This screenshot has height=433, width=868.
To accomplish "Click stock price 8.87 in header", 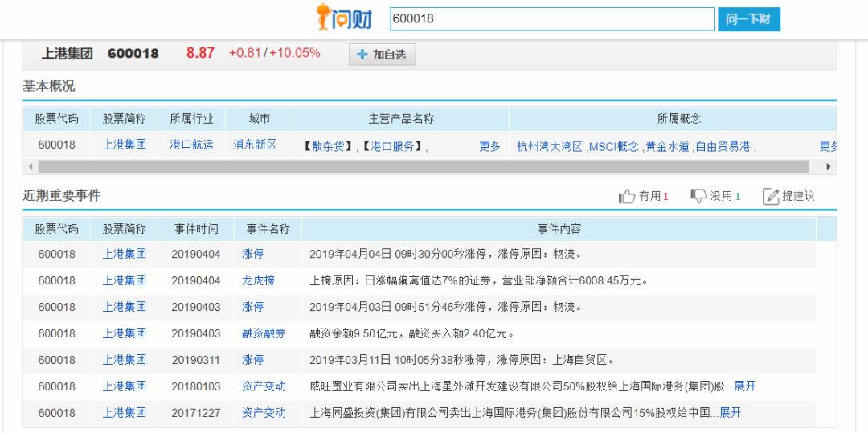I will [x=200, y=53].
